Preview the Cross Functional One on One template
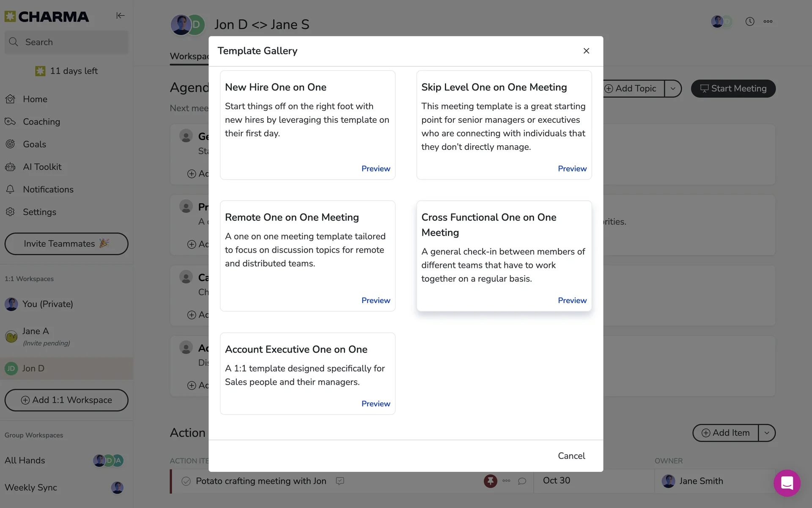 tap(572, 300)
